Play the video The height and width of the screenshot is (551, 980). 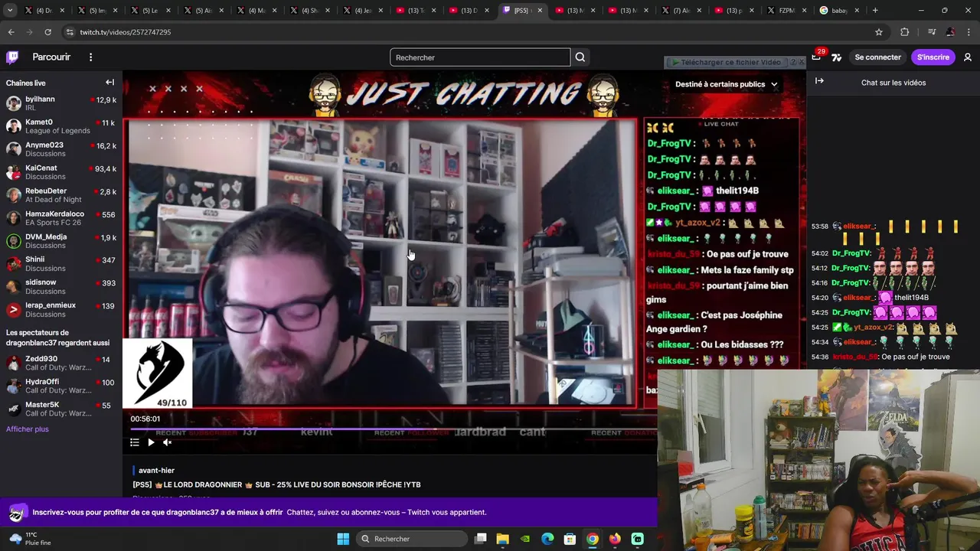[151, 442]
